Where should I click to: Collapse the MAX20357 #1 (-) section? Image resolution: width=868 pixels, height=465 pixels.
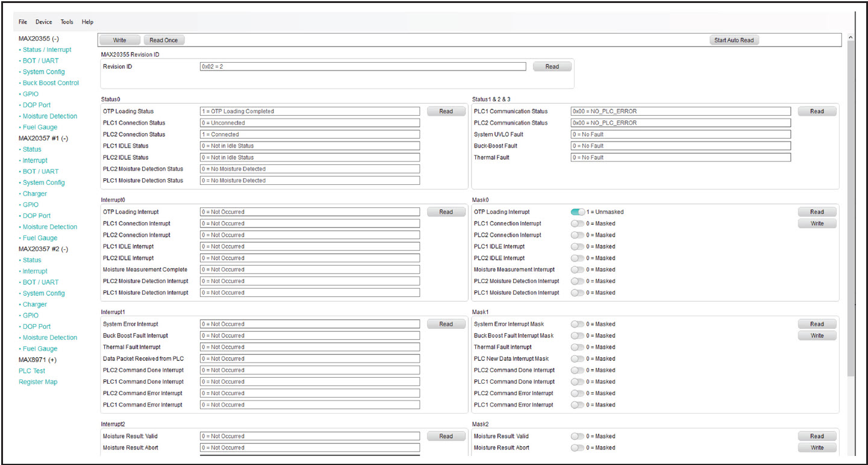pos(43,138)
